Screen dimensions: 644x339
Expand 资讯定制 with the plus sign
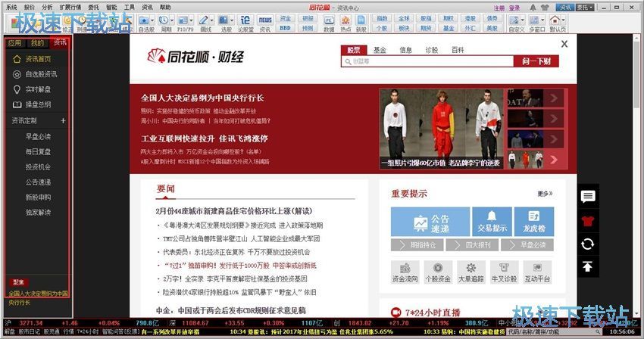click(x=63, y=120)
